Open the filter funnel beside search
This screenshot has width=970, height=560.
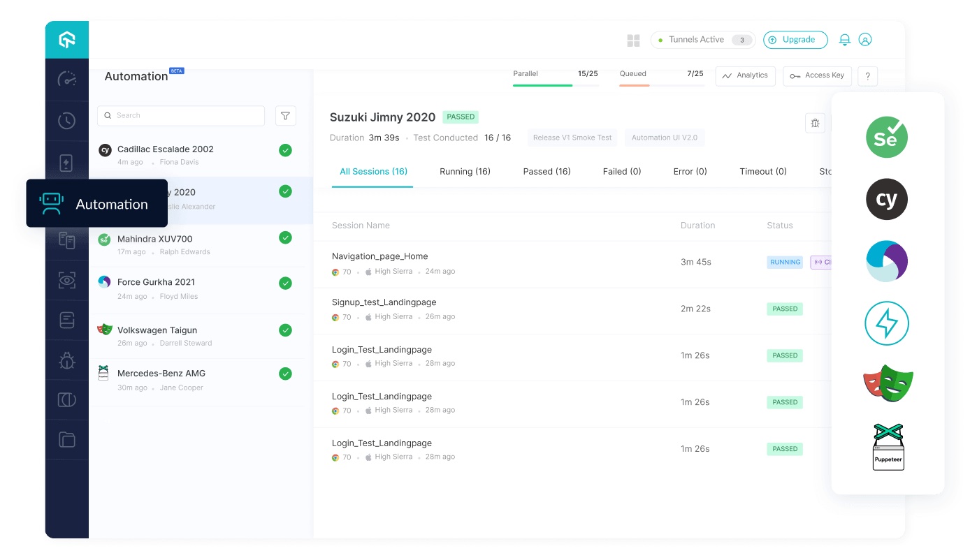tap(286, 115)
